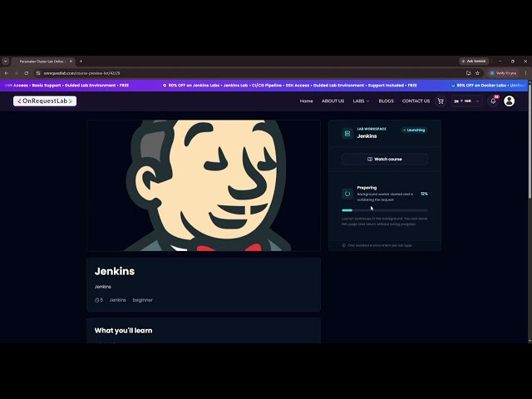Click the page vertical scrollbar

click(x=530, y=140)
